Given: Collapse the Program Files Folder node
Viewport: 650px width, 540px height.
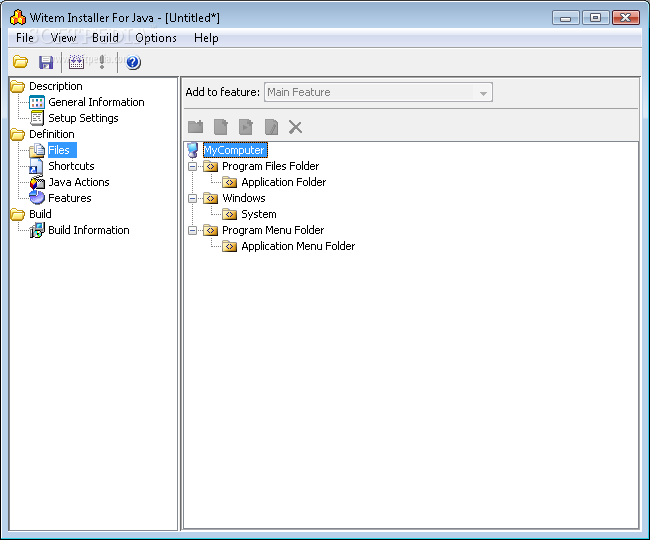Looking at the screenshot, I should click(192, 167).
